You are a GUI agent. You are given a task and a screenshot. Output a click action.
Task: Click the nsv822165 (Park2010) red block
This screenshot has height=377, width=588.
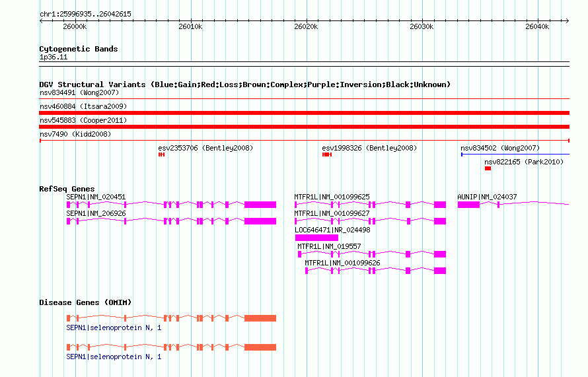click(x=488, y=168)
